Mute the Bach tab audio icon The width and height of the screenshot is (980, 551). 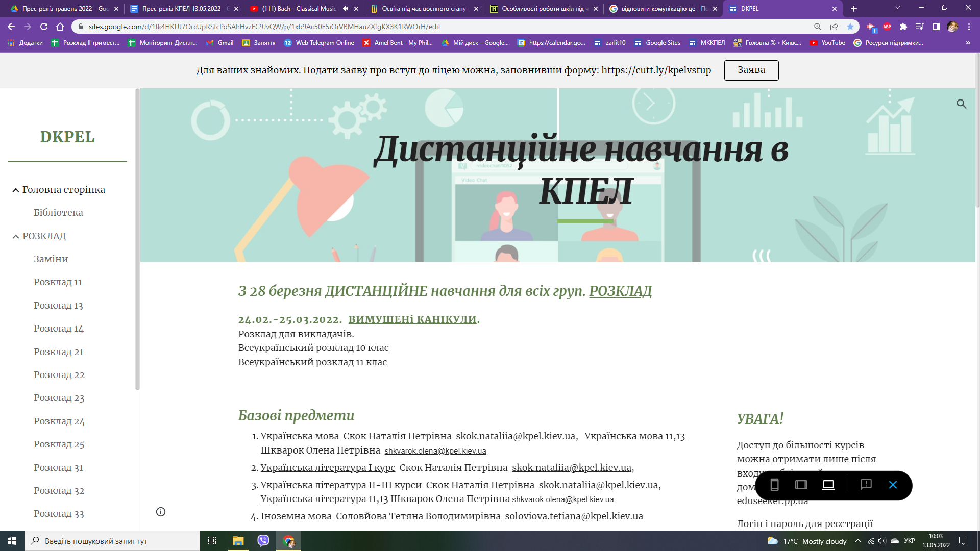click(345, 9)
